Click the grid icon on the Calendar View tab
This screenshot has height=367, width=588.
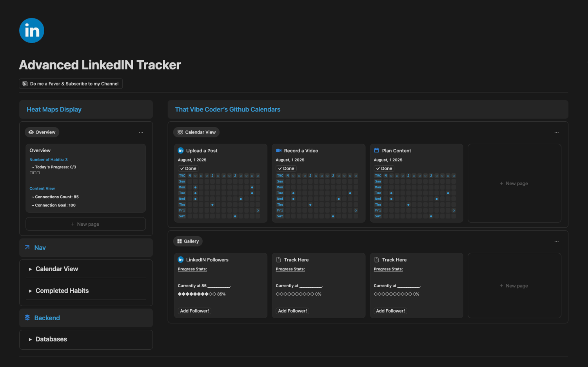(180, 132)
